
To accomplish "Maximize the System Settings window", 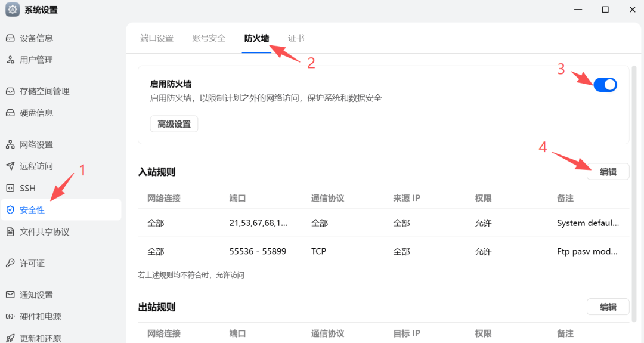I will click(x=605, y=10).
